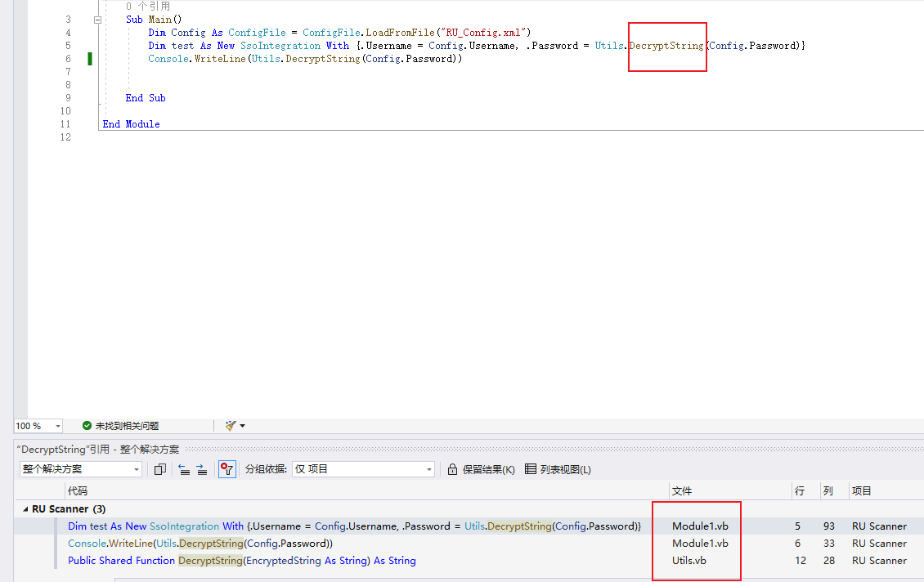
Task: Click the 行 column header
Action: click(x=800, y=490)
